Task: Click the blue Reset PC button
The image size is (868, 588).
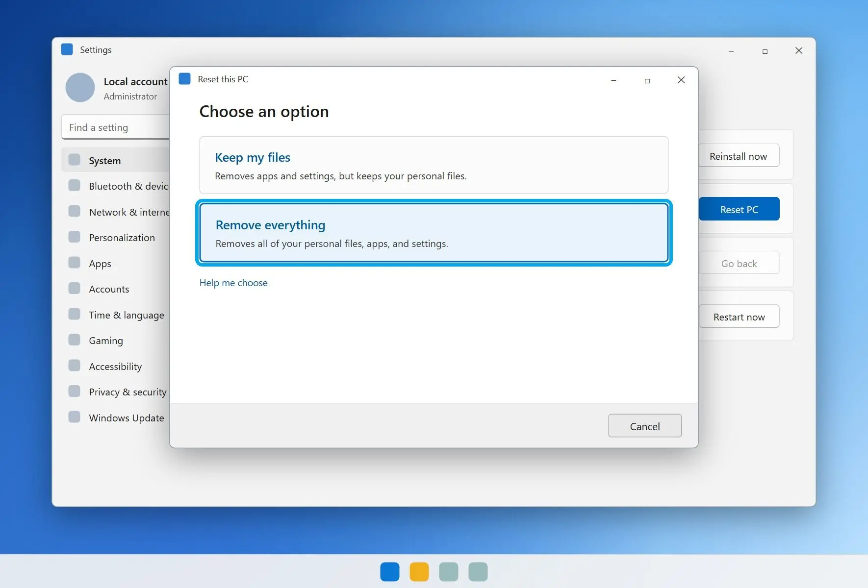Action: [x=739, y=209]
